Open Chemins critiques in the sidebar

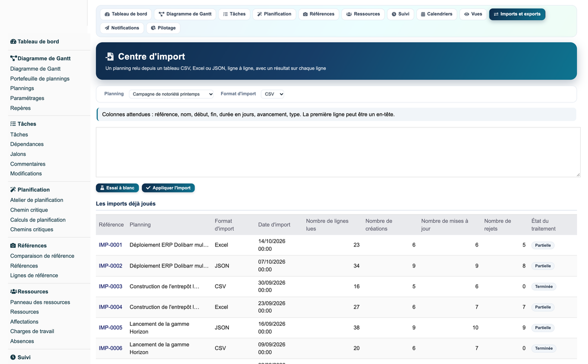32,229
